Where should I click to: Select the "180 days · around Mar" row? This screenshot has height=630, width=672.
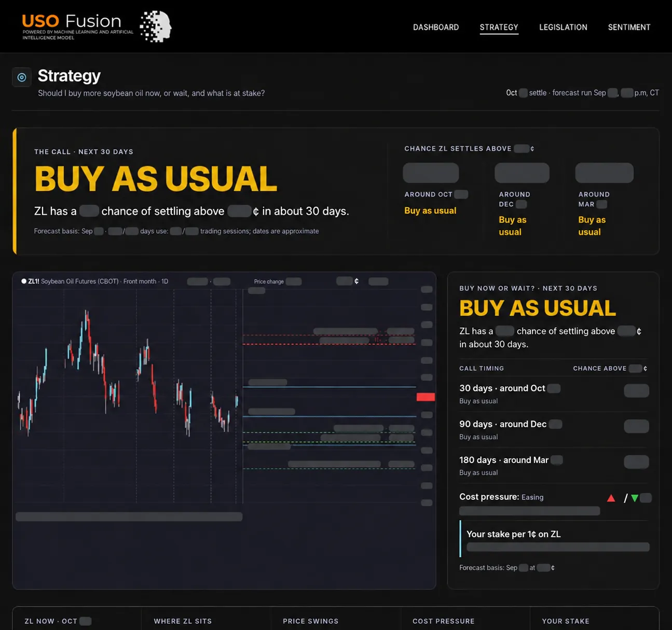click(554, 466)
